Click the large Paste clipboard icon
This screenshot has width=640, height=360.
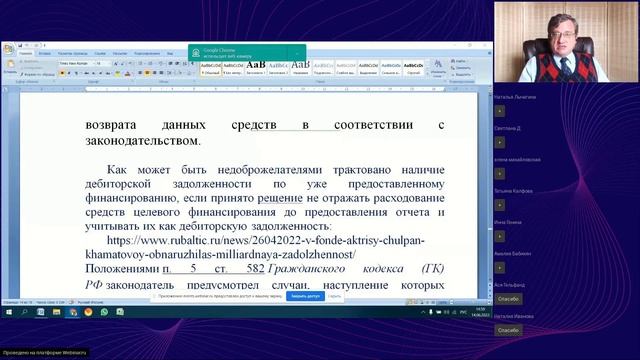[10, 64]
